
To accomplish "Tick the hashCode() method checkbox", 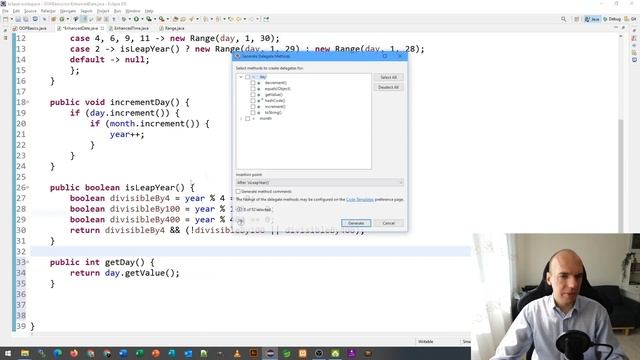I will pyautogui.click(x=253, y=100).
